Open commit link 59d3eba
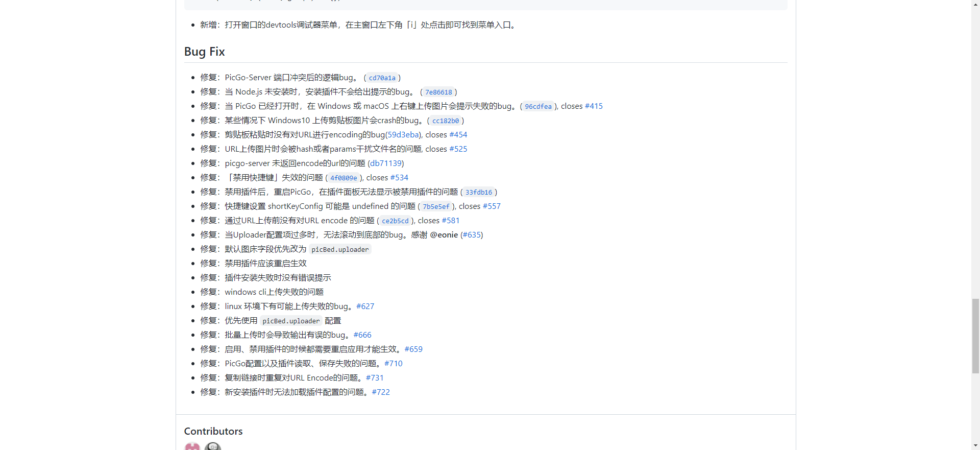Viewport: 980px width, 450px height. tap(403, 135)
